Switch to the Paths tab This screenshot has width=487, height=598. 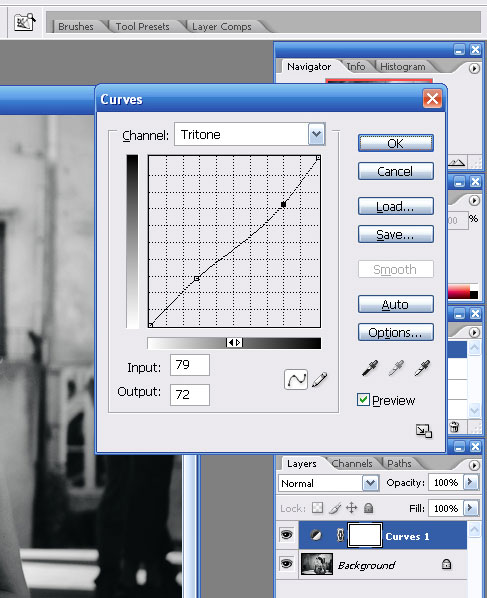click(399, 463)
